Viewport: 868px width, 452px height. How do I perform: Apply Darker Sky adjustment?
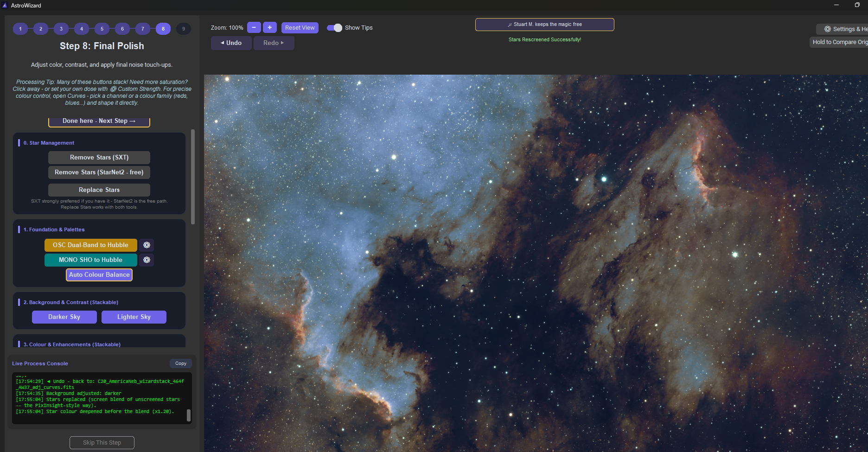(x=64, y=317)
